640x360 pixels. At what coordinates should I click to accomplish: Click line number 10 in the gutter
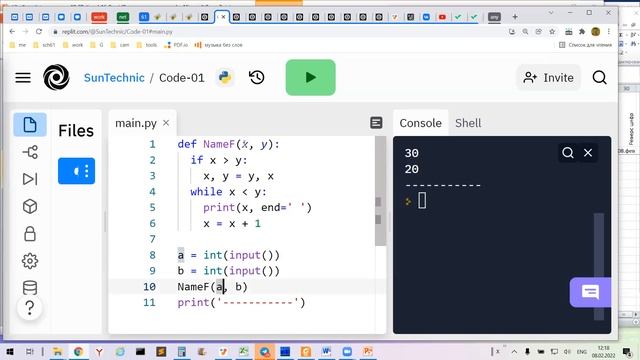(x=149, y=287)
